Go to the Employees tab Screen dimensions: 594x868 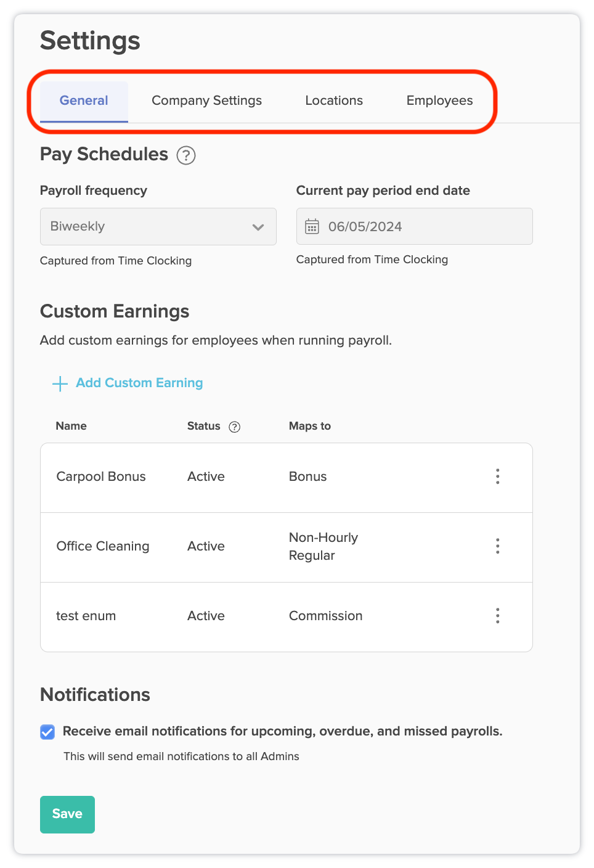click(x=439, y=100)
